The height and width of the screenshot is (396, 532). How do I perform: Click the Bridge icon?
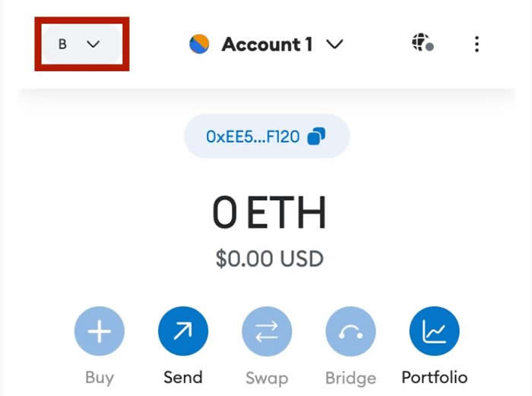click(x=350, y=332)
